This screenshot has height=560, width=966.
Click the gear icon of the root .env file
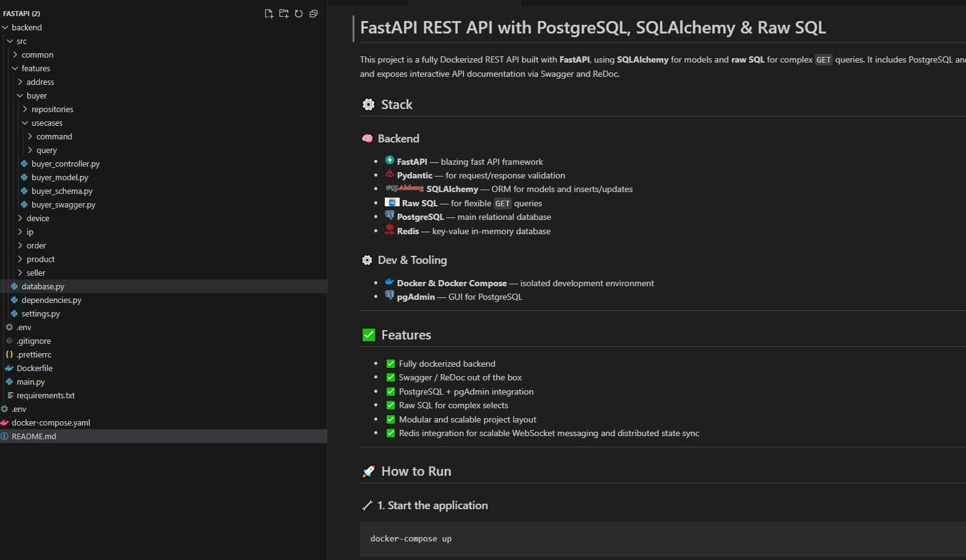[x=4, y=409]
